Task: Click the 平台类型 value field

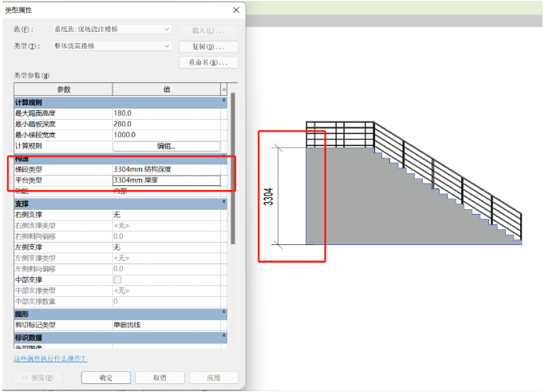Action: coord(166,180)
